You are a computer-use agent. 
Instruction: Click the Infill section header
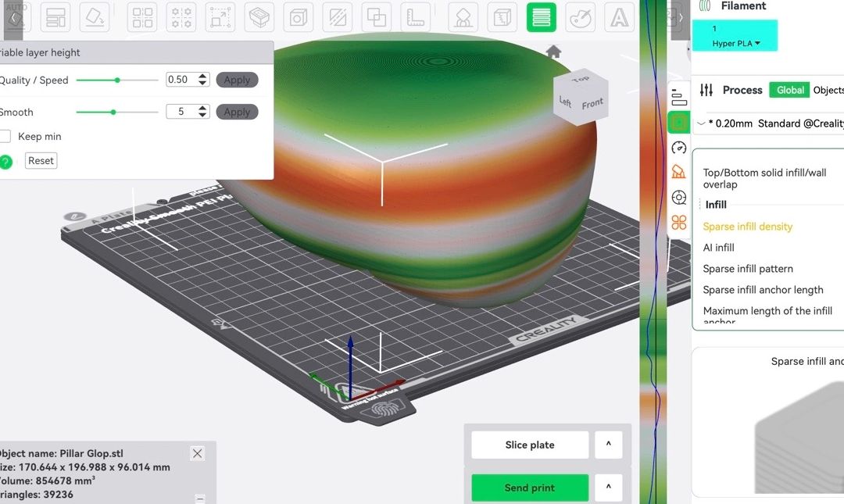tap(716, 205)
